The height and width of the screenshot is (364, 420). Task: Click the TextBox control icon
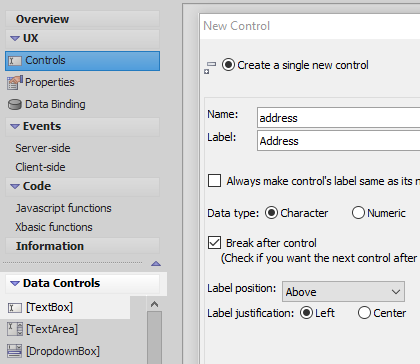[x=15, y=307]
